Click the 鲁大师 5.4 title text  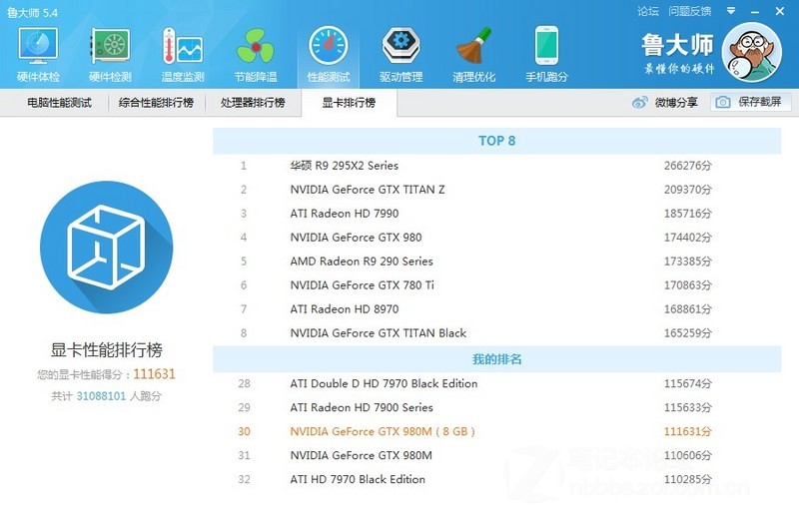pos(32,12)
